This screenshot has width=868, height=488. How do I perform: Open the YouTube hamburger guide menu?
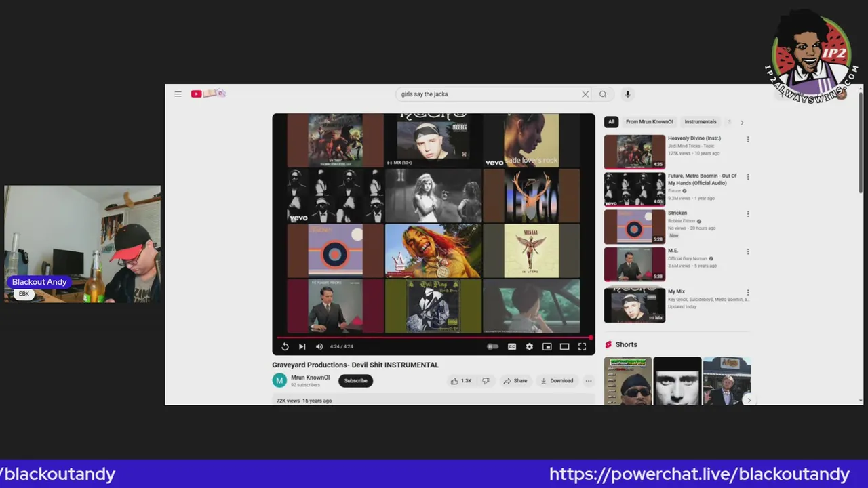tap(178, 94)
